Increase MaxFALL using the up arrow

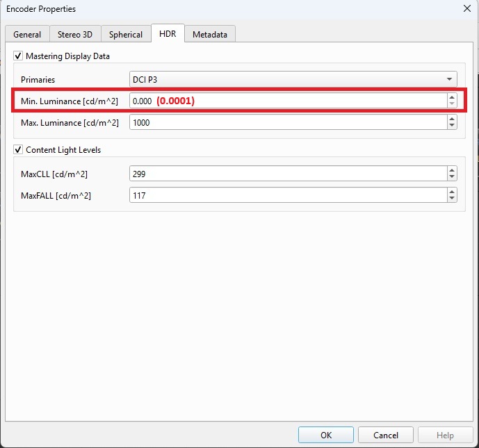(x=452, y=192)
